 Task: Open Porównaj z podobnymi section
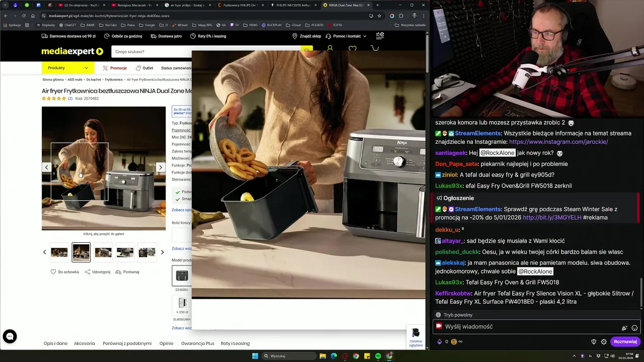click(127, 343)
